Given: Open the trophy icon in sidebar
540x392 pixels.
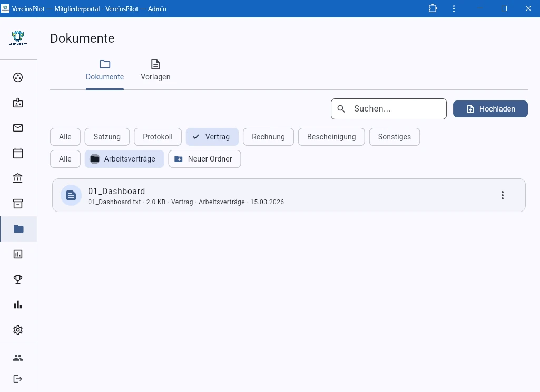Looking at the screenshot, I should pos(18,279).
